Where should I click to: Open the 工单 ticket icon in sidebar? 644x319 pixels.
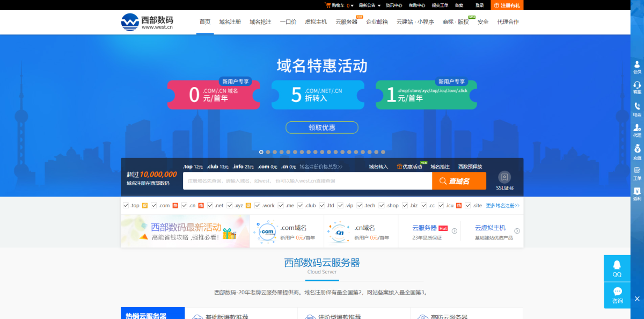(637, 172)
